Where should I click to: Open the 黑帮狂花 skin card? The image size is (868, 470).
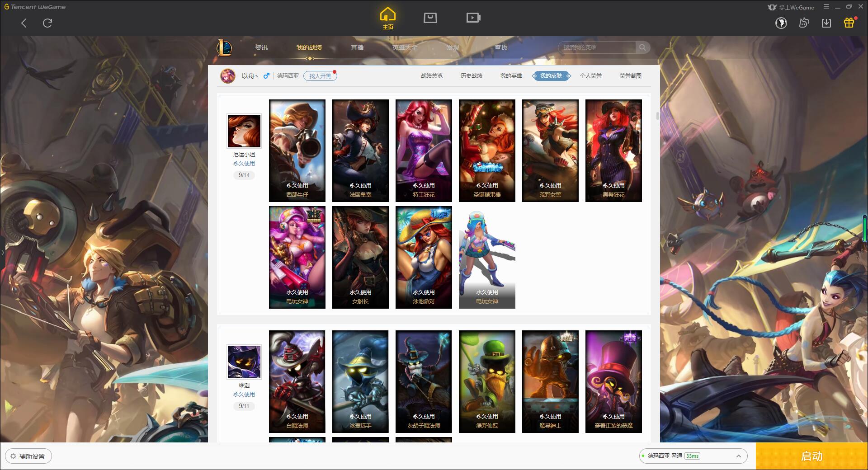pyautogui.click(x=613, y=150)
